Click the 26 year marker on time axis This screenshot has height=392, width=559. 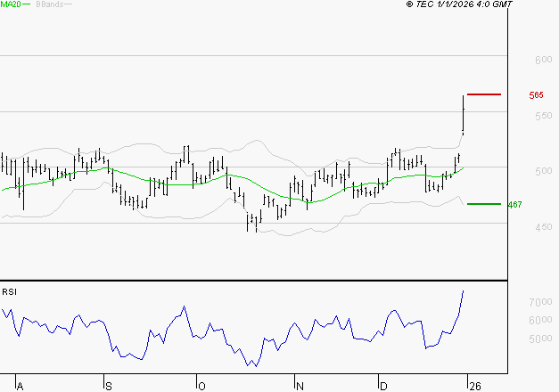[475, 386]
